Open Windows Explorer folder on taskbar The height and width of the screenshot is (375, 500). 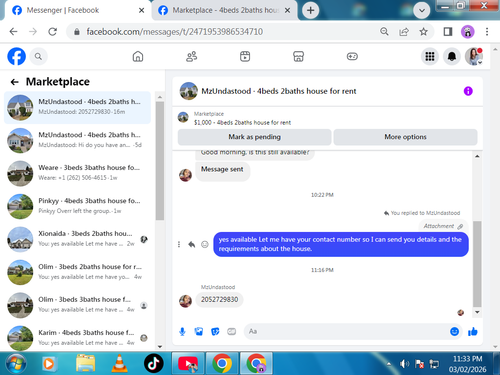point(85,363)
